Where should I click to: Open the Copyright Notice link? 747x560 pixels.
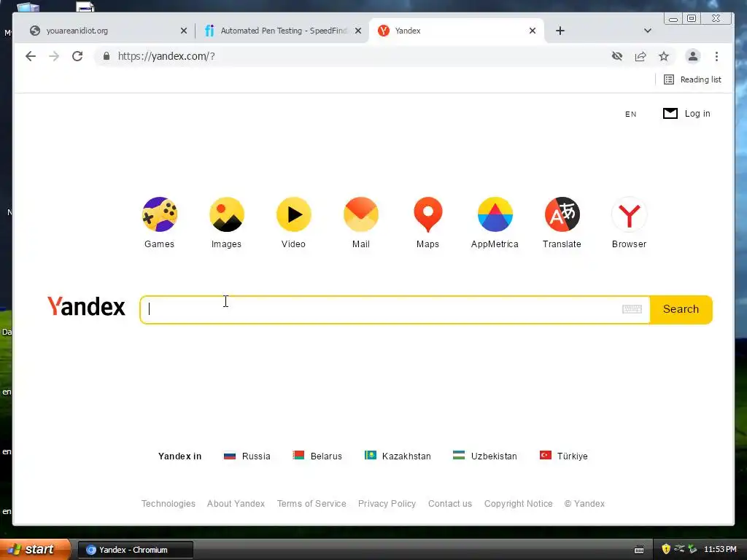coord(519,504)
